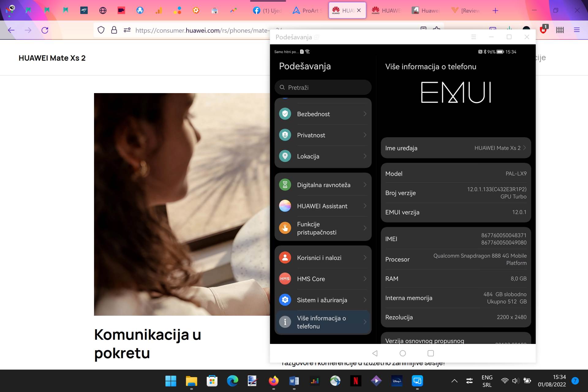Click the Pretraži search field
This screenshot has width=588, height=392.
323,87
